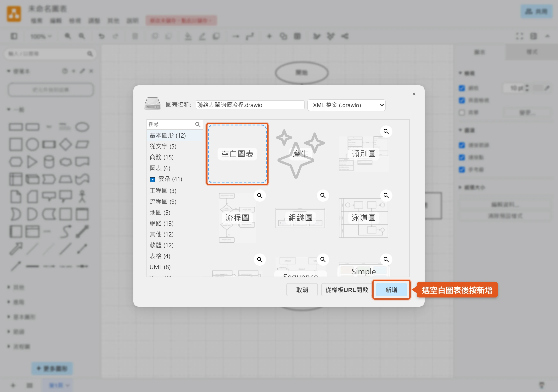558x392 pixels.
Task: Click the storage drive icon in dialog
Action: click(x=152, y=104)
